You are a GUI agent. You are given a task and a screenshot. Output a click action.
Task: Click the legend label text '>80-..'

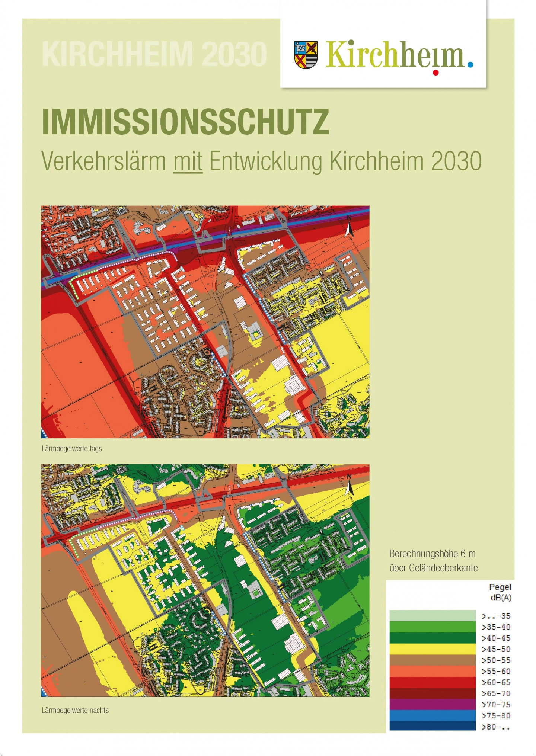point(496,727)
